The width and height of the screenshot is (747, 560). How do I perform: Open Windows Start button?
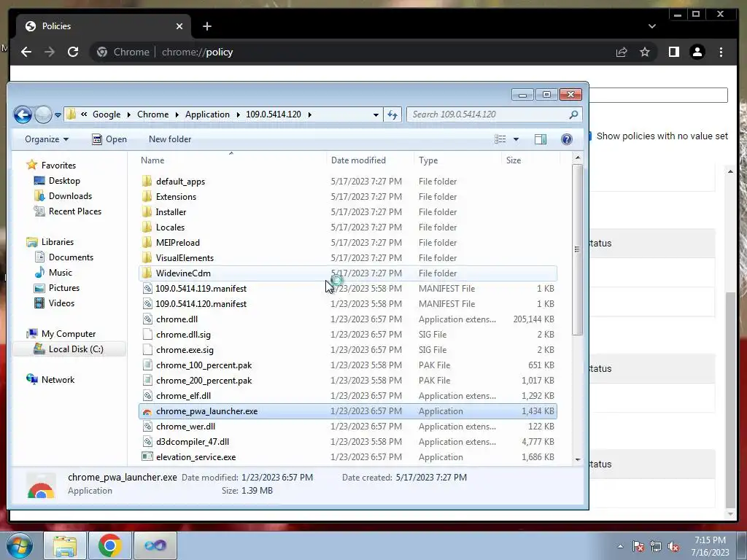[x=18, y=545]
